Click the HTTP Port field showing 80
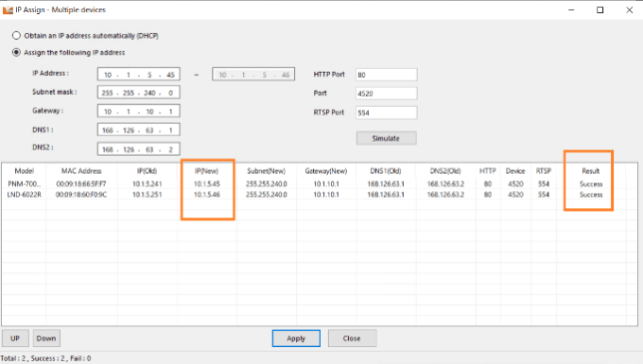Image resolution: width=643 pixels, height=364 pixels. (x=387, y=75)
